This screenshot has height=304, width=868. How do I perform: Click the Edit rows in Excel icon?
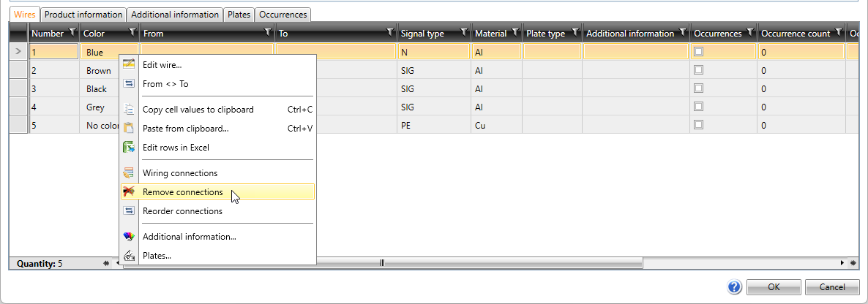point(129,148)
